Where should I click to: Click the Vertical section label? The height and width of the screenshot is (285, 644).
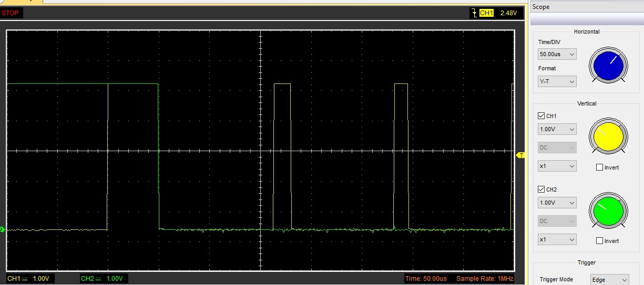point(587,103)
